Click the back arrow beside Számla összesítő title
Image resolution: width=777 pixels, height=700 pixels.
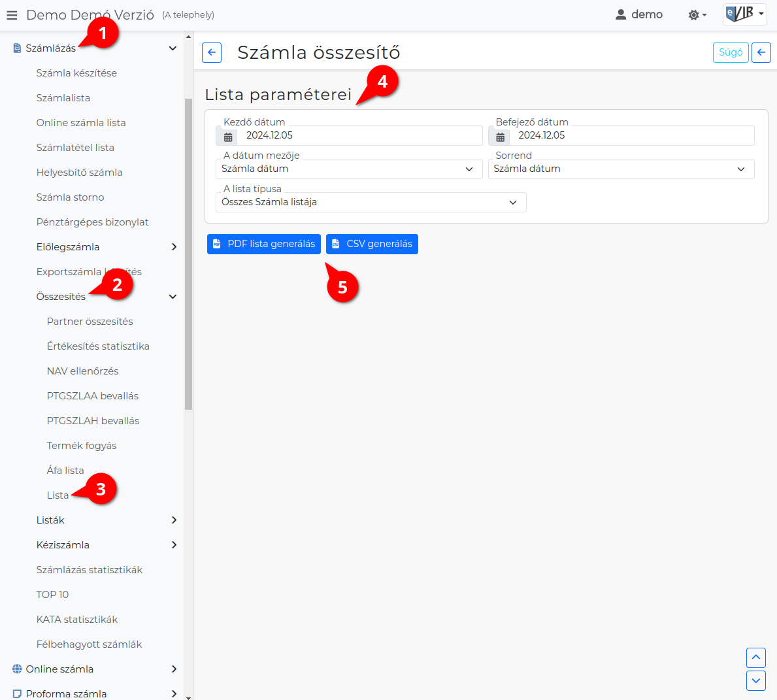pos(212,52)
